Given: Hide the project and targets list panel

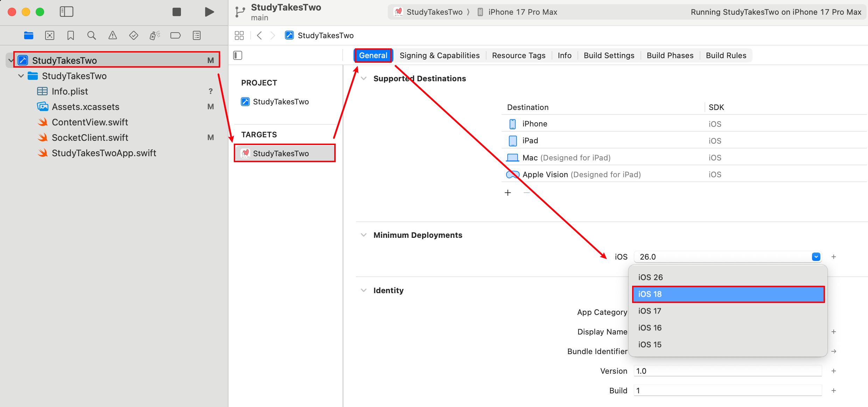Looking at the screenshot, I should (x=238, y=55).
